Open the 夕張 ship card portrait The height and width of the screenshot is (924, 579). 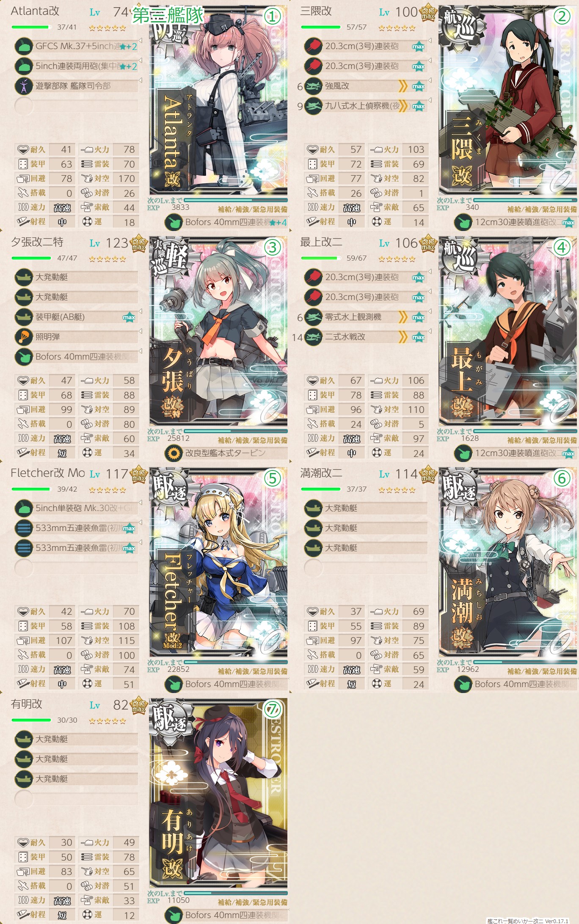[x=218, y=332]
